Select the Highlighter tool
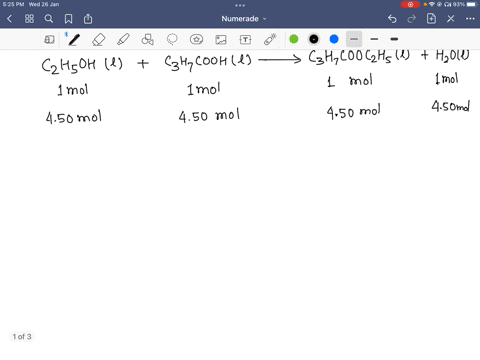 click(123, 39)
